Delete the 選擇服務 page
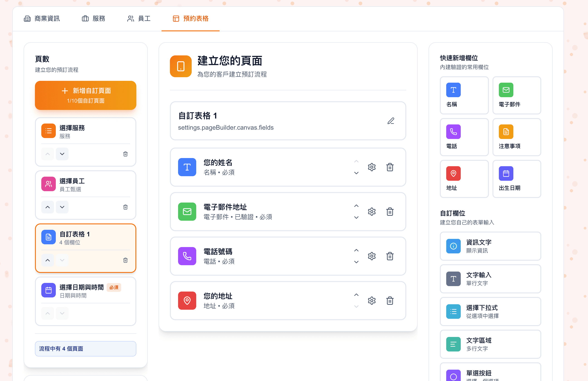Screen dimensions: 588x381 (x=125, y=154)
